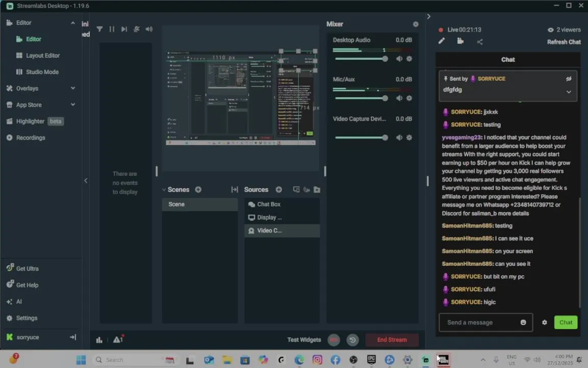Open the Sources widget icon
The image size is (588, 368).
pos(296,190)
